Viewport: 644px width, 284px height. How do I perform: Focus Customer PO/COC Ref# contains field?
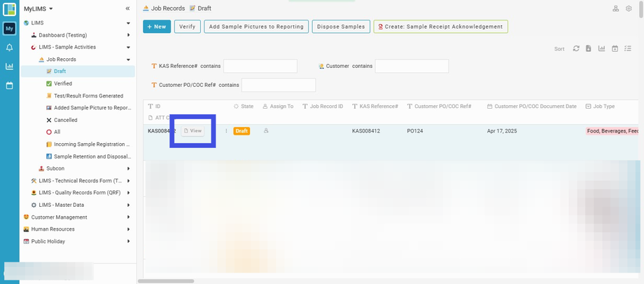pos(279,85)
